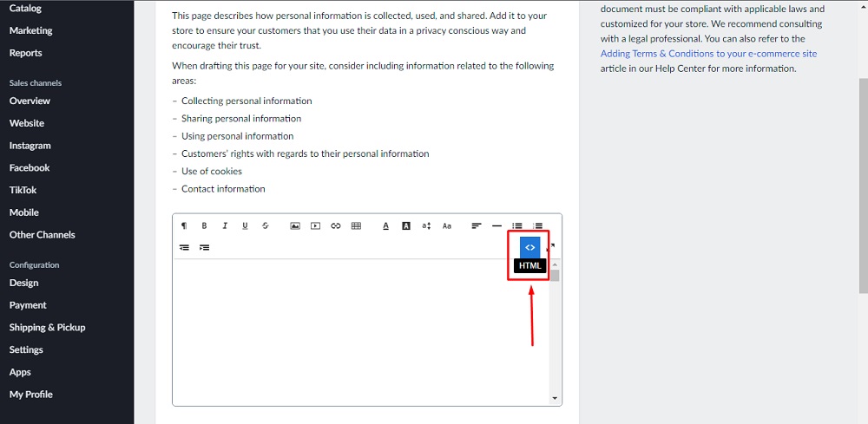Expand the editor to fullscreen

point(551,246)
